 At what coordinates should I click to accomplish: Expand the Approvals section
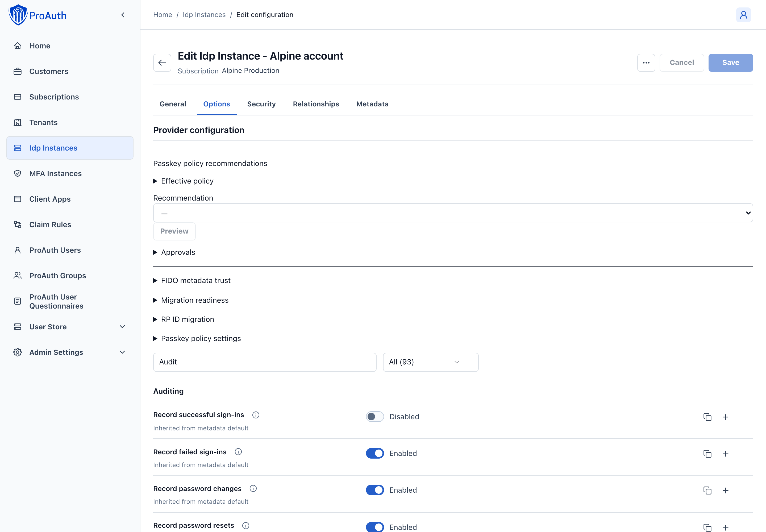pyautogui.click(x=174, y=252)
